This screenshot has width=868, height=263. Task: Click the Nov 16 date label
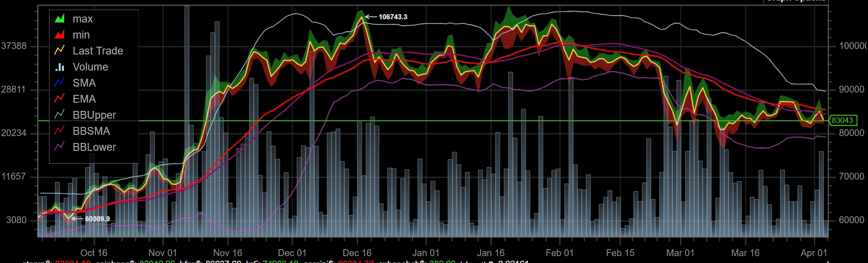click(x=227, y=253)
